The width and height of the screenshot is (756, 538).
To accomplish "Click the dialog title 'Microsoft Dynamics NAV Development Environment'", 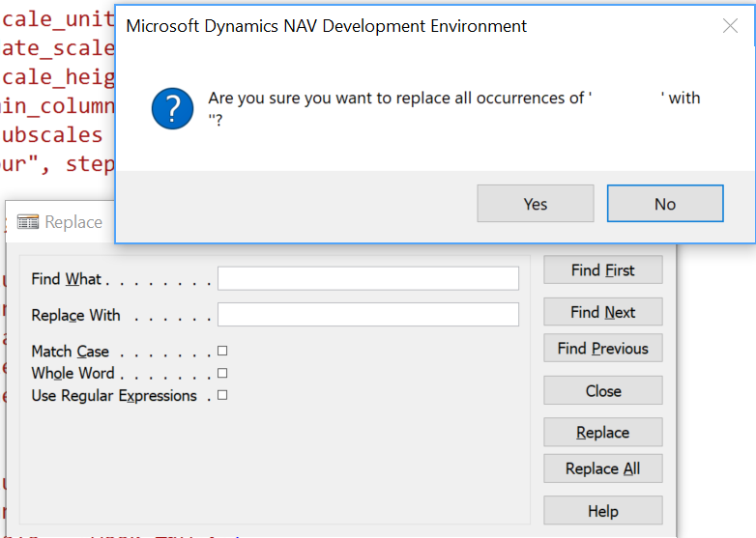I will [327, 25].
